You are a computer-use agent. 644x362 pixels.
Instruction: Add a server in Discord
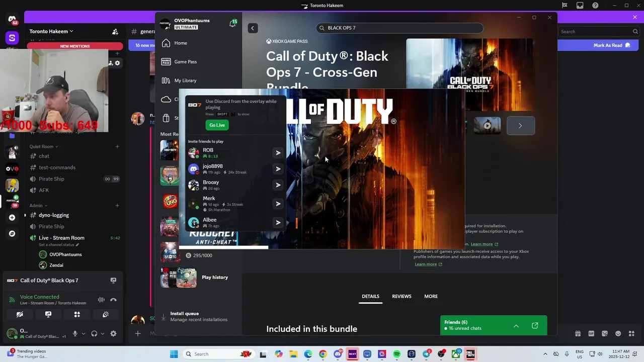tap(12, 218)
